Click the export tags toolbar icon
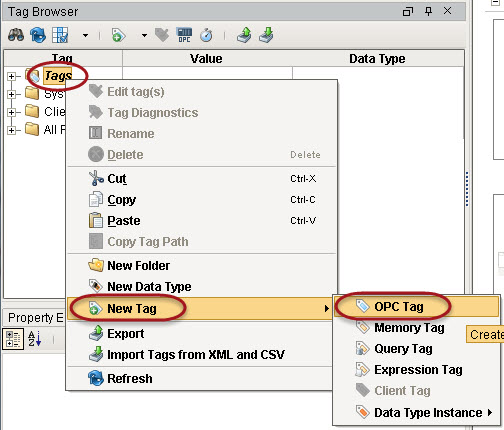 [x=244, y=35]
